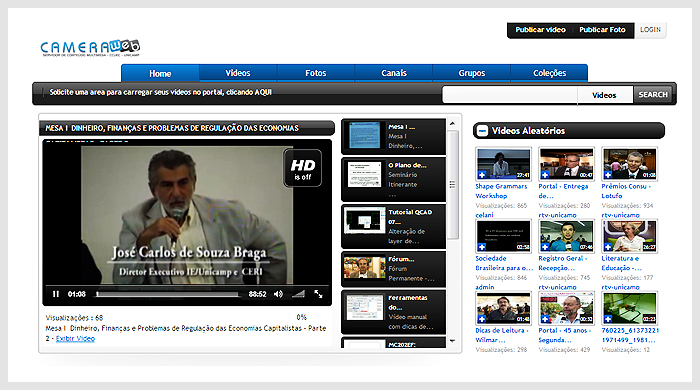Image resolution: width=700 pixels, height=390 pixels.
Task: Click the Visualizações : 68 view count
Action: [74, 318]
